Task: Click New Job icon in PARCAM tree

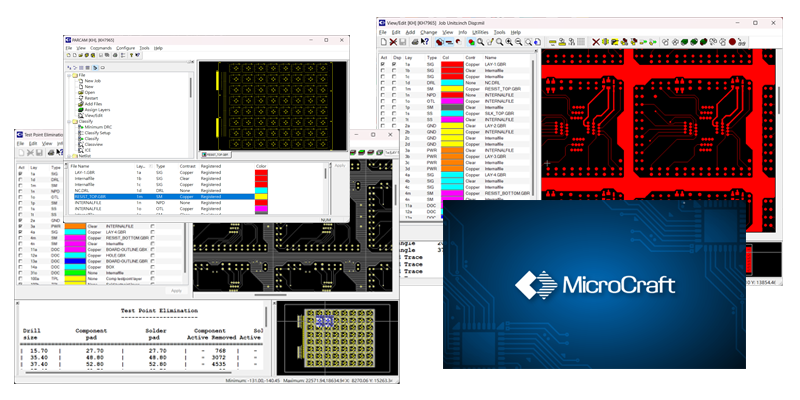Action: 81,81
